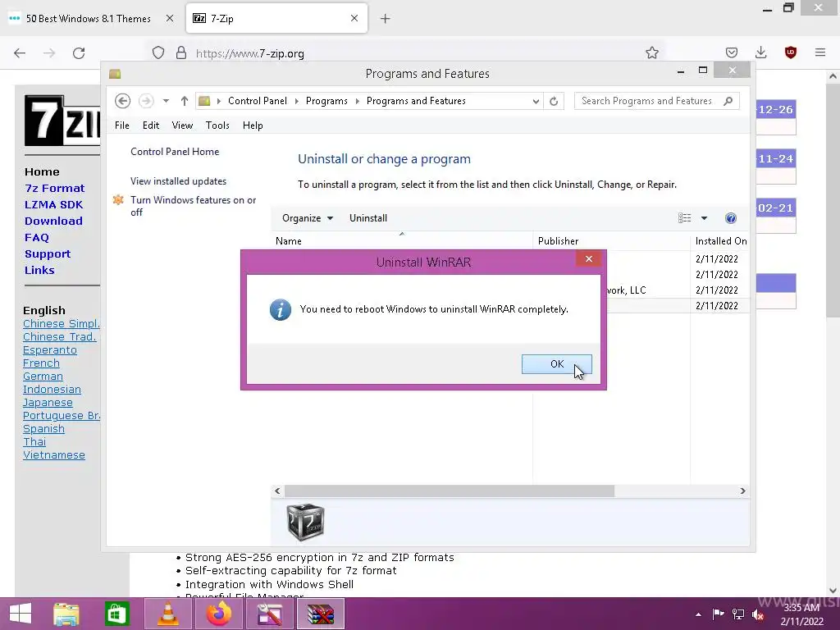
Task: Sort by the Publisher column header
Action: point(612,241)
